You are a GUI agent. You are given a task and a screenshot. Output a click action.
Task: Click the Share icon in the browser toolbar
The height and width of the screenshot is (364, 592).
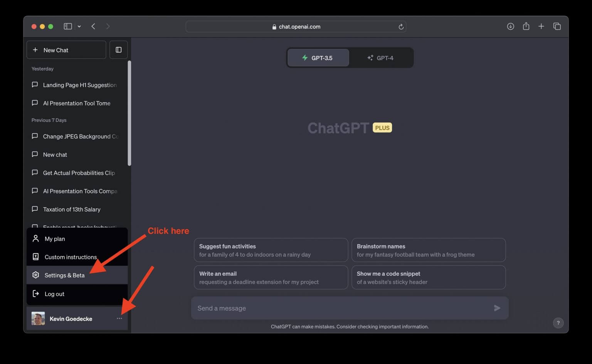(x=526, y=26)
